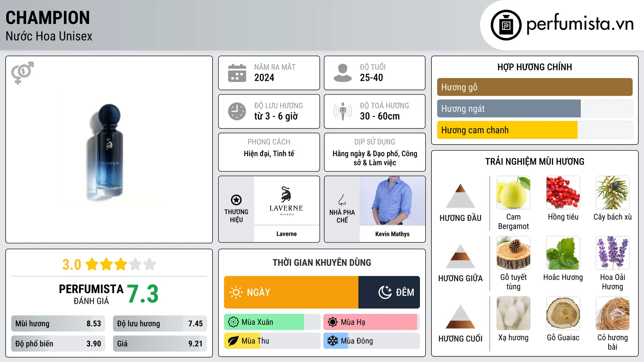
Task: Click the person icon beside ĐỘ TUỔI
Action: (343, 73)
